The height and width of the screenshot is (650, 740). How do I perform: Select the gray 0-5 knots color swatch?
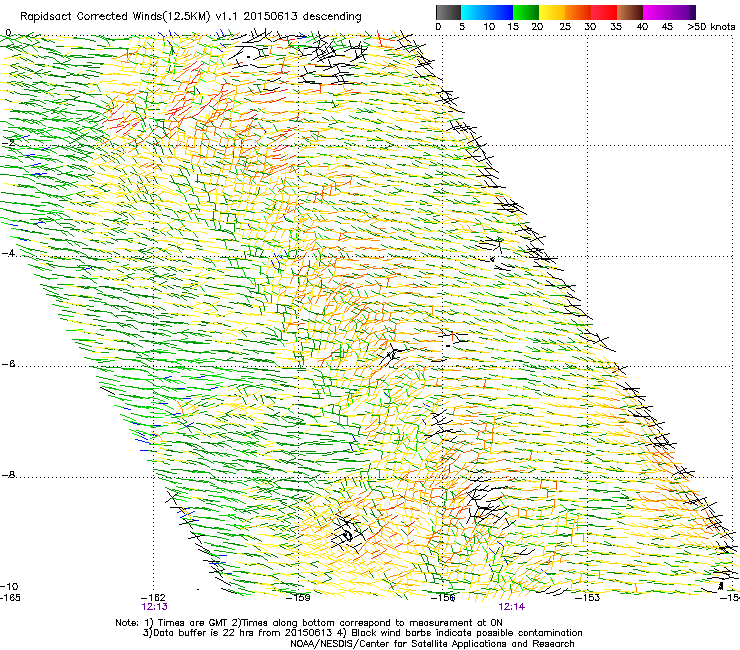tap(448, 12)
